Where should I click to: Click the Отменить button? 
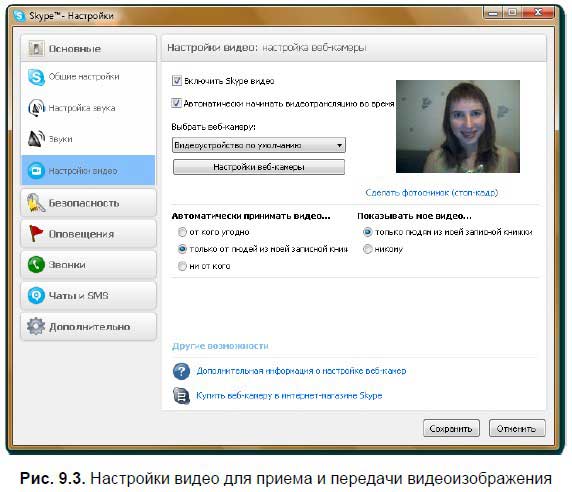click(x=517, y=428)
